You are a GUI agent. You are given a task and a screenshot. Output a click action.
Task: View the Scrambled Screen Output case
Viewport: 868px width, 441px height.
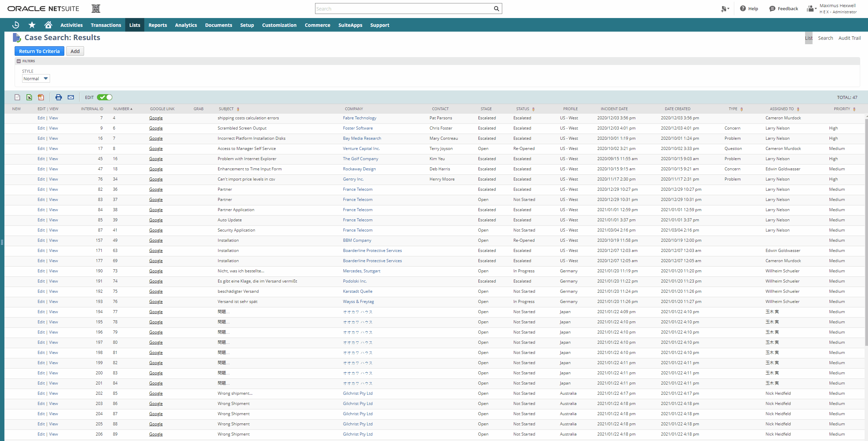pos(53,128)
